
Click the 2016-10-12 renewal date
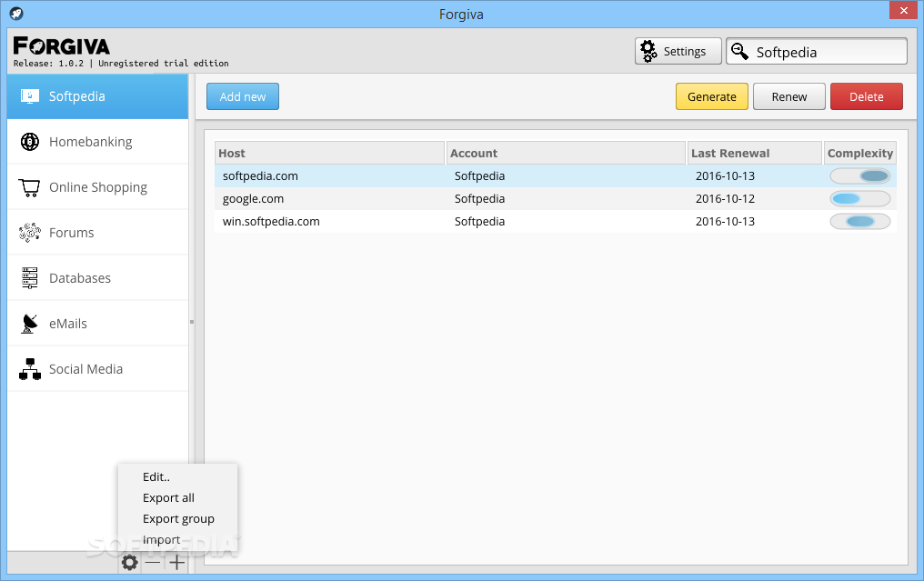725,198
